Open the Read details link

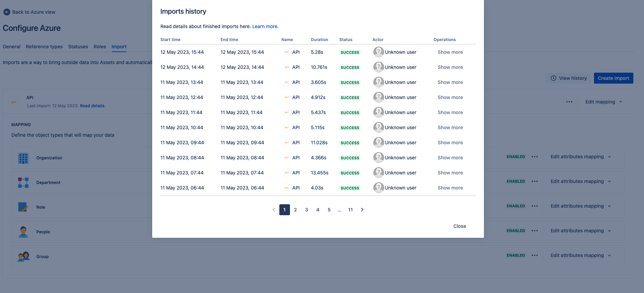(93, 106)
